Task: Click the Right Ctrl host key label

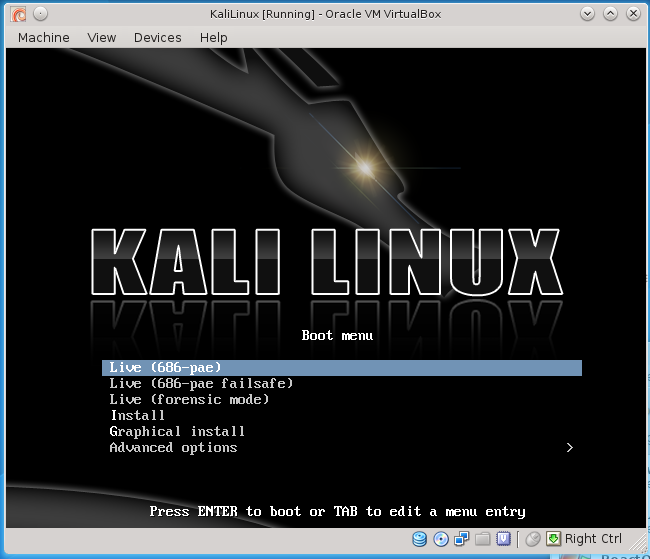Action: (593, 538)
